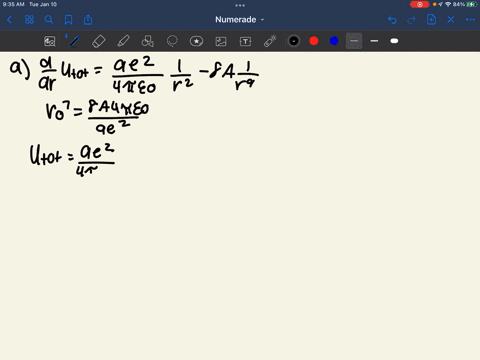This screenshot has width=480, height=360.
Task: Select the Pen tool
Action: (74, 41)
